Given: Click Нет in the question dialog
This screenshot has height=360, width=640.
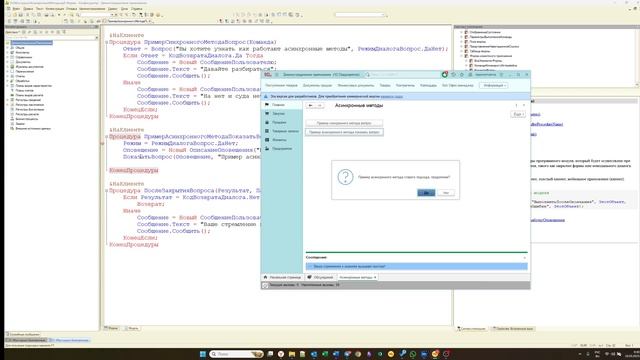Looking at the screenshot, I should point(446,193).
